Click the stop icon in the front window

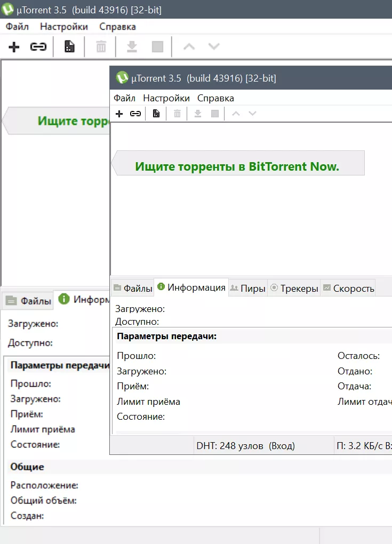[215, 114]
